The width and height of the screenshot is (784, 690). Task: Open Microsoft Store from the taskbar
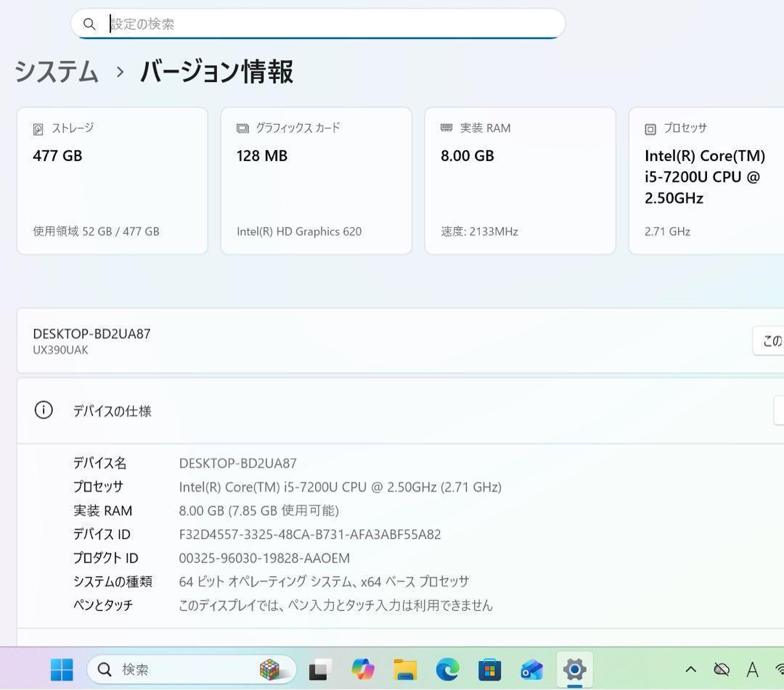[x=490, y=670]
